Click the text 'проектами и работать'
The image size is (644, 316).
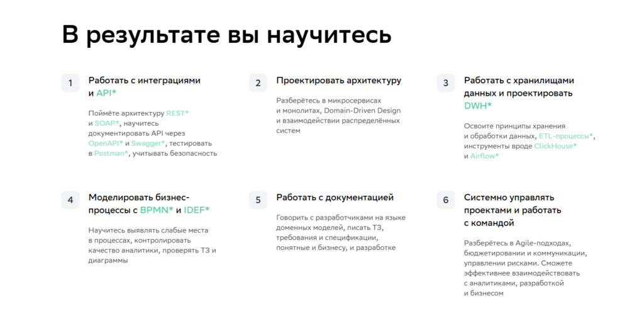(x=512, y=210)
